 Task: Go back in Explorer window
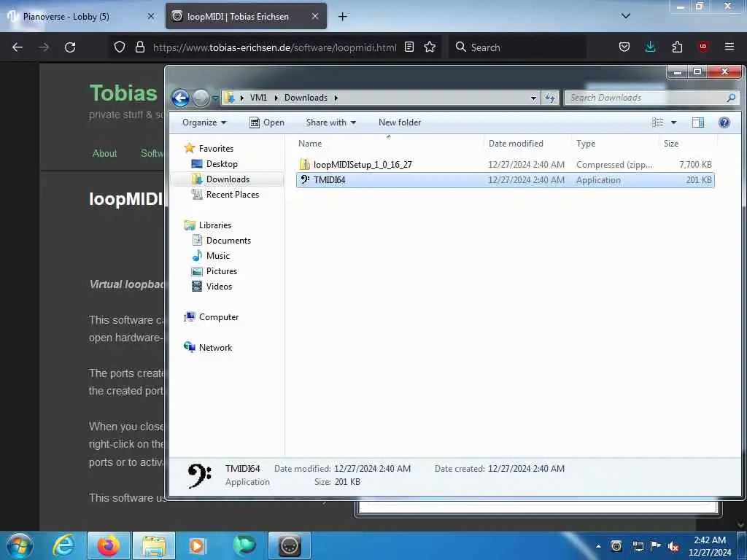(181, 98)
